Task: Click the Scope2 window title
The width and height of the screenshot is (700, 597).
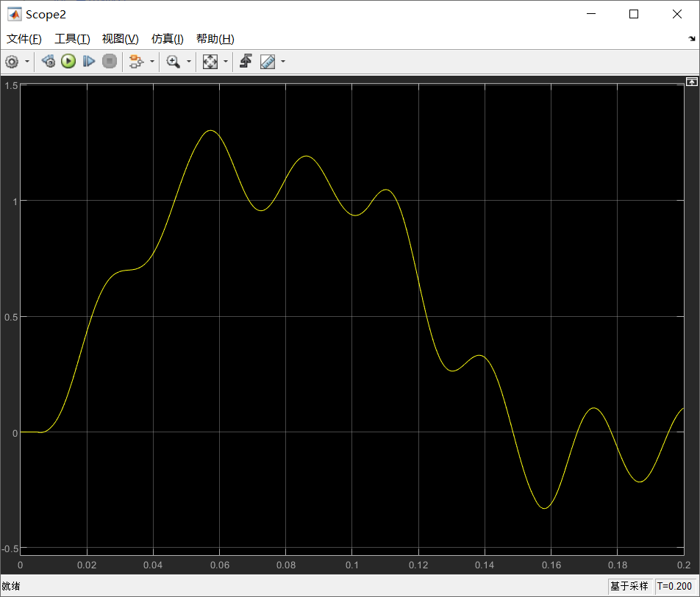Action: (x=46, y=14)
